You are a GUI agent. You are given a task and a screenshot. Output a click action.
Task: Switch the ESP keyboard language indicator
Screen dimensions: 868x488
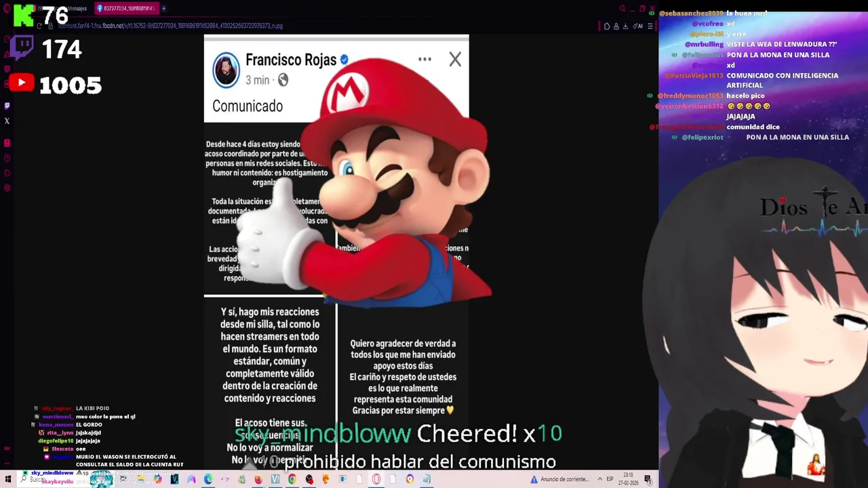pyautogui.click(x=610, y=479)
